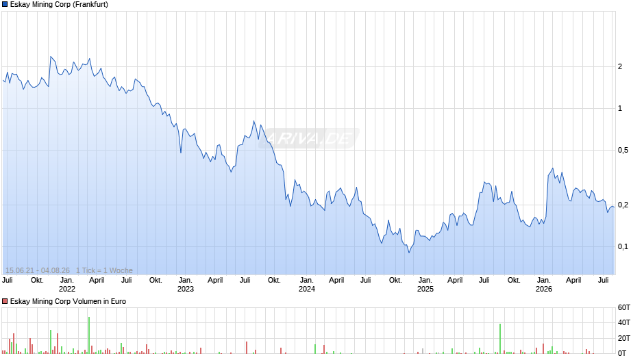Click the volume axis label '0T'
The image size is (644, 360).
click(x=622, y=353)
